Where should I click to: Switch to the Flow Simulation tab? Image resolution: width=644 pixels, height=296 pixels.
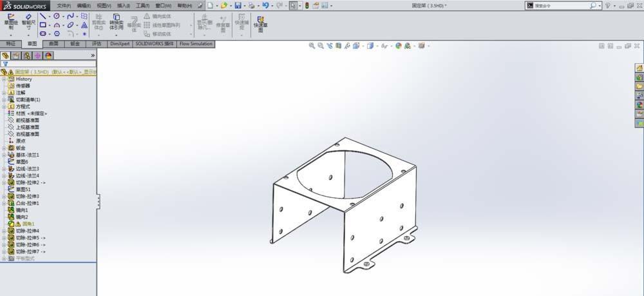click(x=196, y=44)
